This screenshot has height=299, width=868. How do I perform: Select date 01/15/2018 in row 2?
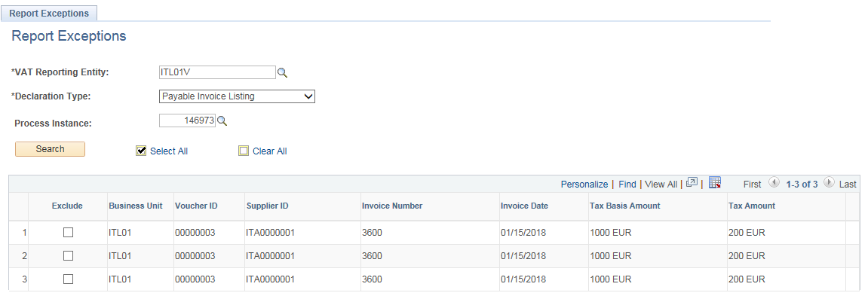click(x=523, y=256)
